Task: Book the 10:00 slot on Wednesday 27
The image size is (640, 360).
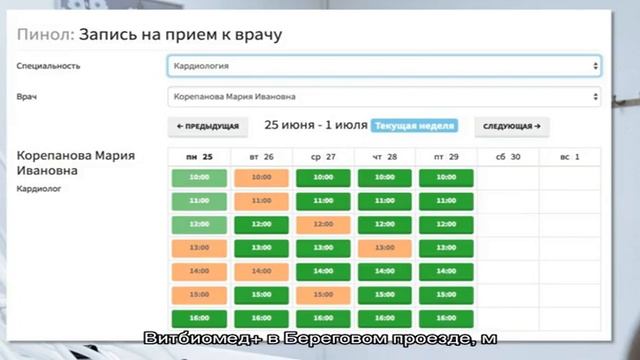Action: click(323, 178)
